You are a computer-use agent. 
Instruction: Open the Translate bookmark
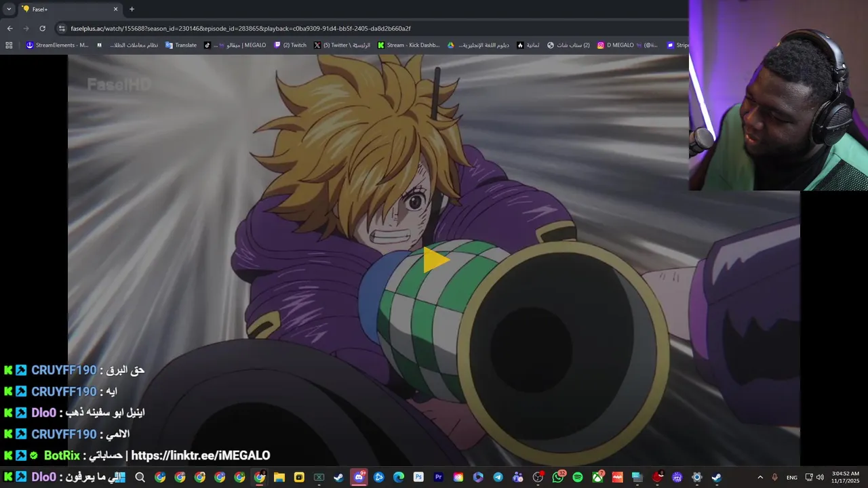[x=181, y=45]
